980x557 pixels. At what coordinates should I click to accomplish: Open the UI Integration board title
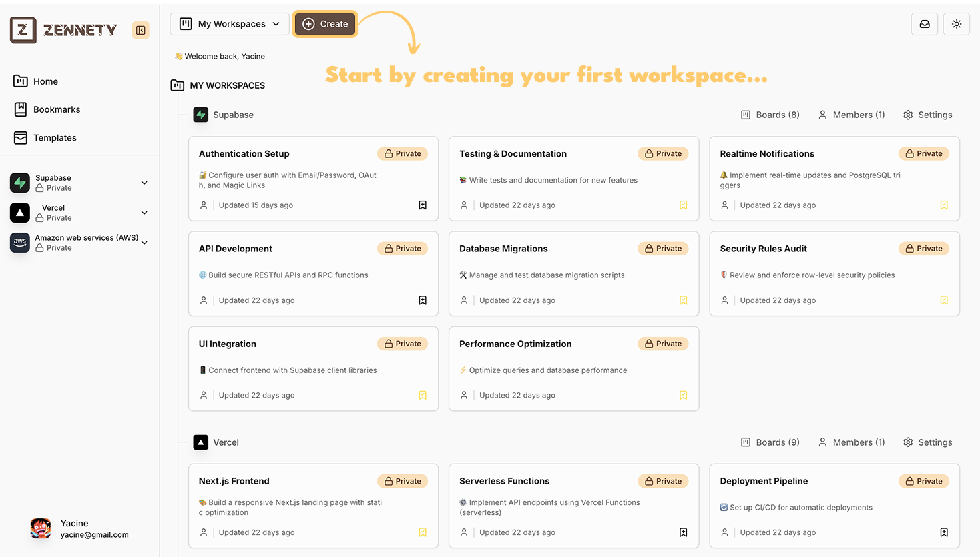coord(228,344)
